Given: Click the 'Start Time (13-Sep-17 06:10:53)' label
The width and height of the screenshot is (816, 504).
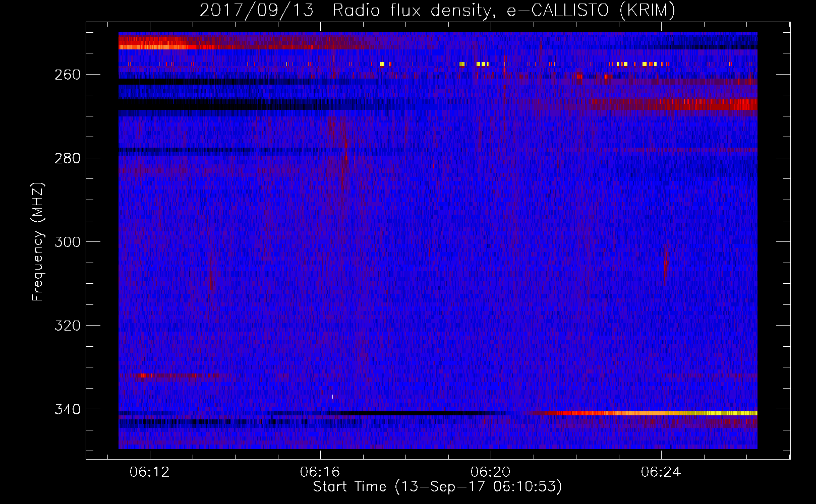Looking at the screenshot, I should pyautogui.click(x=437, y=487).
